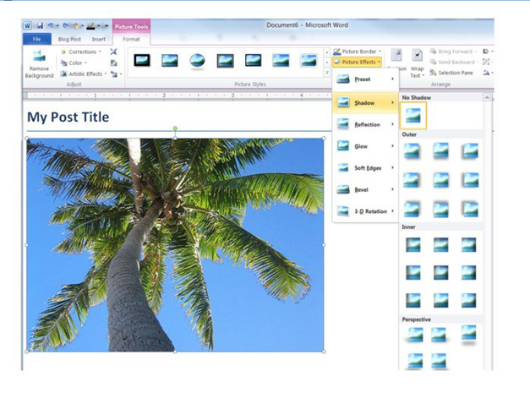
Task: Choose center thumbnail of the Outer shadow grid
Action: (440, 180)
